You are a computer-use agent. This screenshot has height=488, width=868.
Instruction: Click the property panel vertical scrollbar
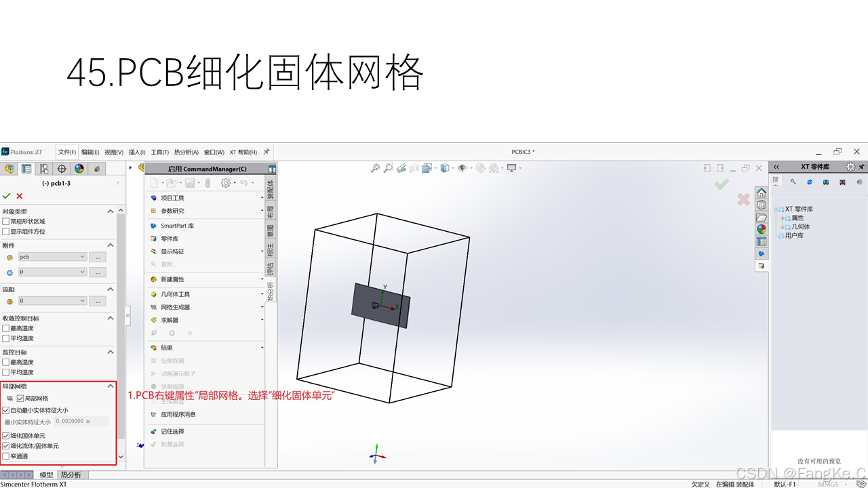121,325
